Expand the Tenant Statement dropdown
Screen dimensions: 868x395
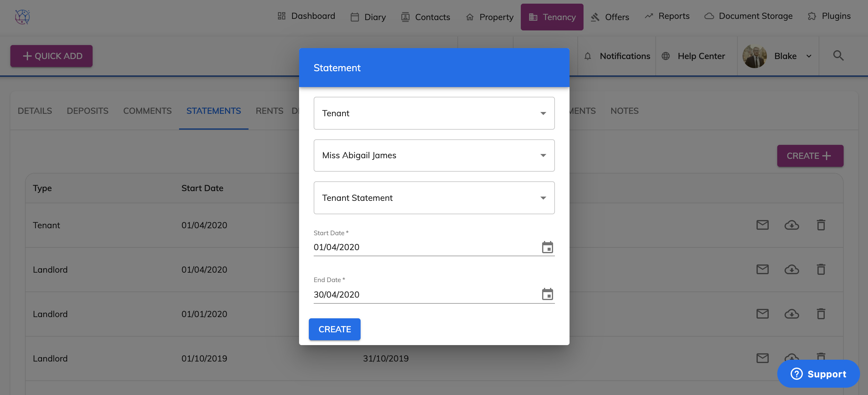point(434,198)
